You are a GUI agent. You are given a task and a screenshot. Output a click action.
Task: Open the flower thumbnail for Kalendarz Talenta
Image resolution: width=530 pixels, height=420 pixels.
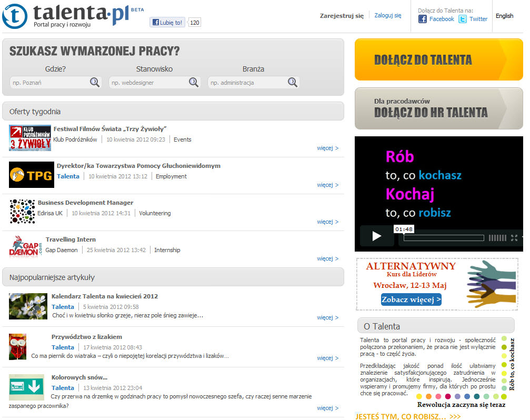(x=28, y=306)
